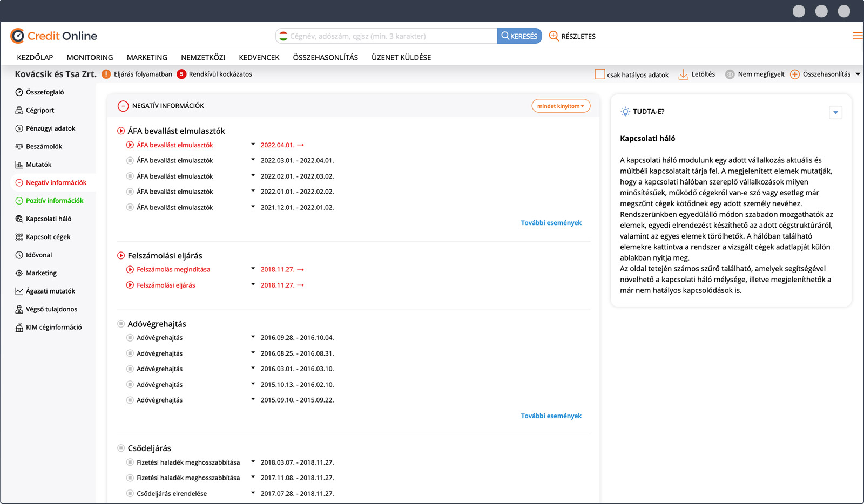Open Pénzügyi adatok from the sidebar
Viewport: 864px width, 504px height.
coord(50,128)
